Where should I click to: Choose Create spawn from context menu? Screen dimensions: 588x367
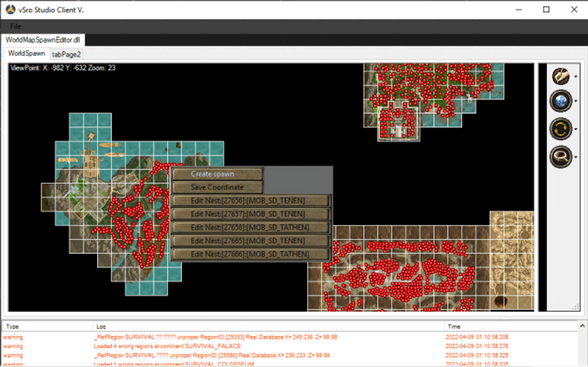217,174
